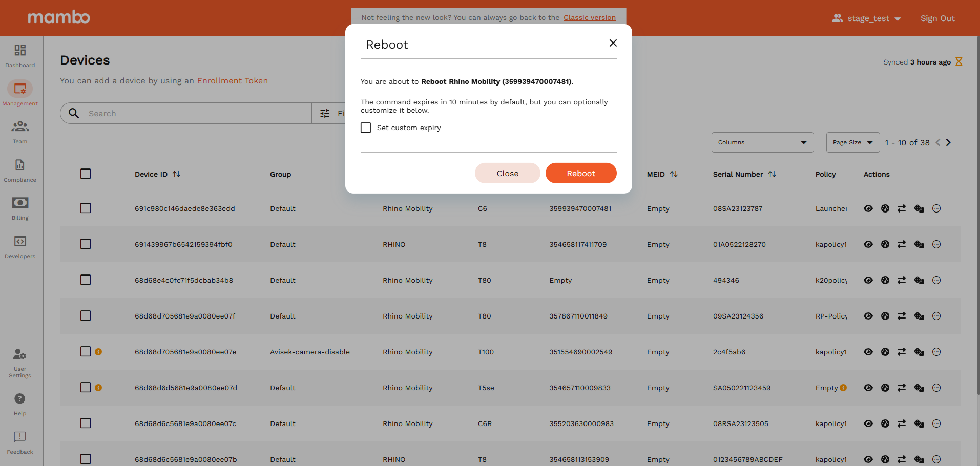980x466 pixels.
Task: Tick checkbox for device 691c980c146daede8e363edd
Action: tap(86, 208)
